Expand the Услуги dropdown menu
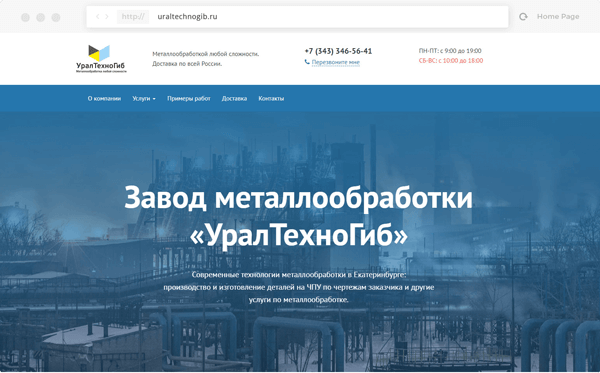This screenshot has height=373, width=600. [144, 98]
